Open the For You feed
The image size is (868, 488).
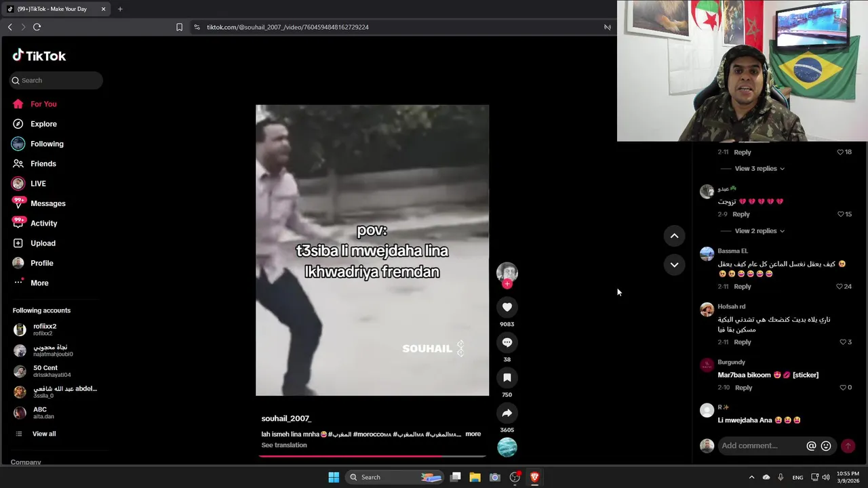34,104
